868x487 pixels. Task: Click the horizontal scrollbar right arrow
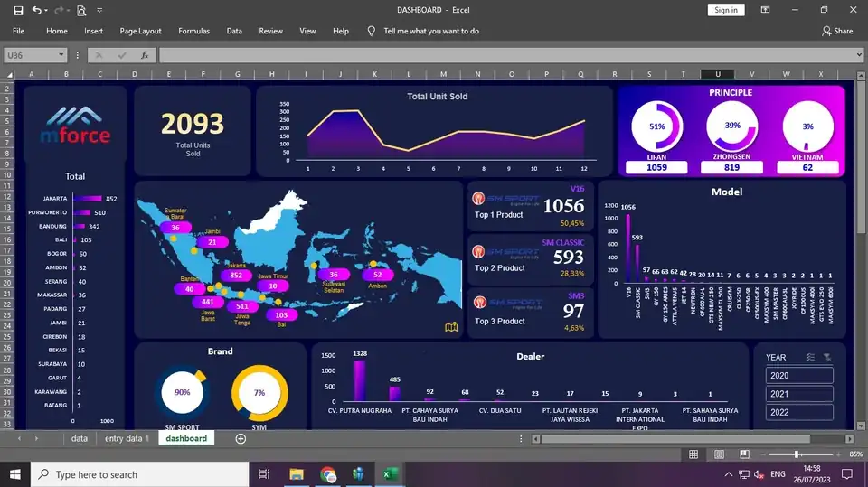tap(850, 439)
